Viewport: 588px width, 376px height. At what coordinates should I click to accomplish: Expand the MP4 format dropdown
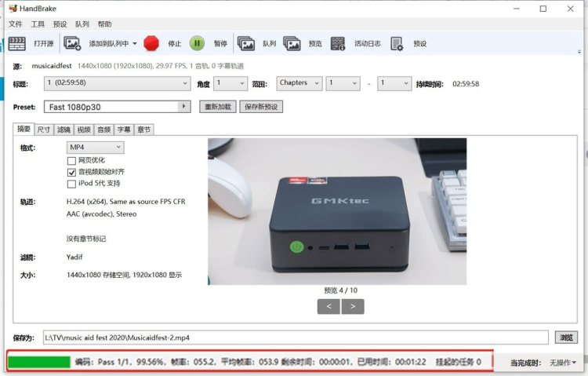(x=95, y=148)
